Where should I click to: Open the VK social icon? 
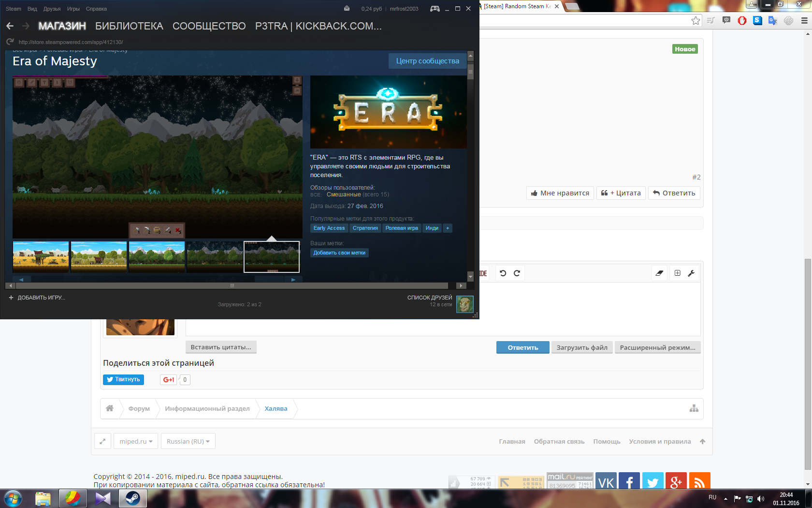pos(606,481)
